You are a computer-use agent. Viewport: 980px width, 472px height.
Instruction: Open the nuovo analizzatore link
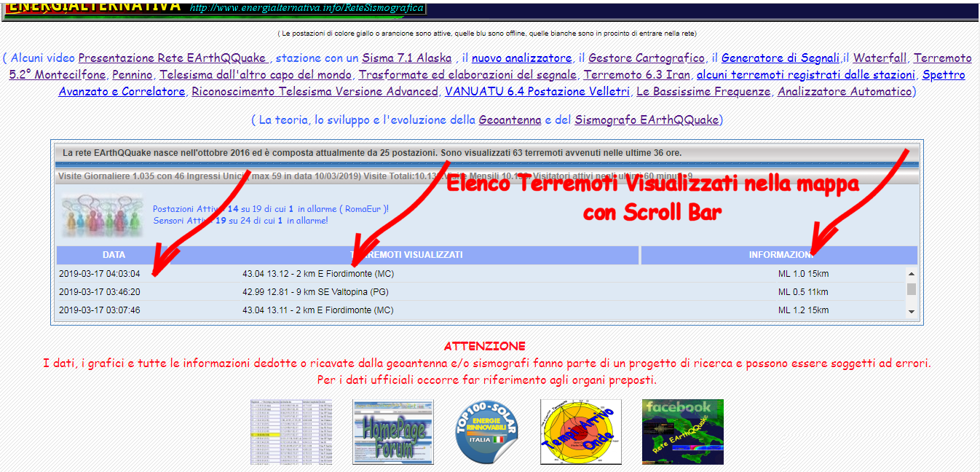(521, 58)
